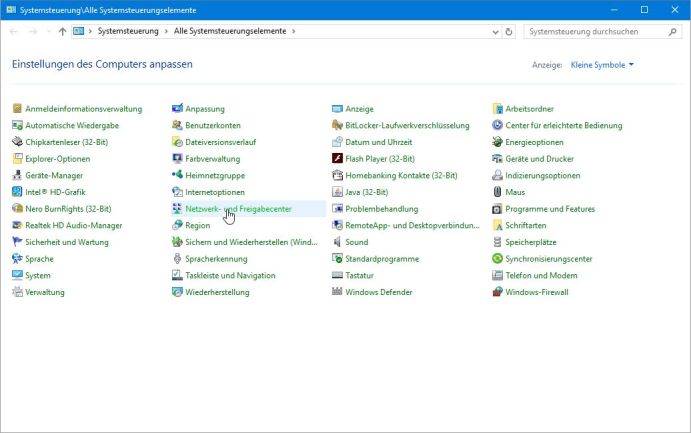Click the Back navigation arrow
691x433 pixels.
click(13, 31)
